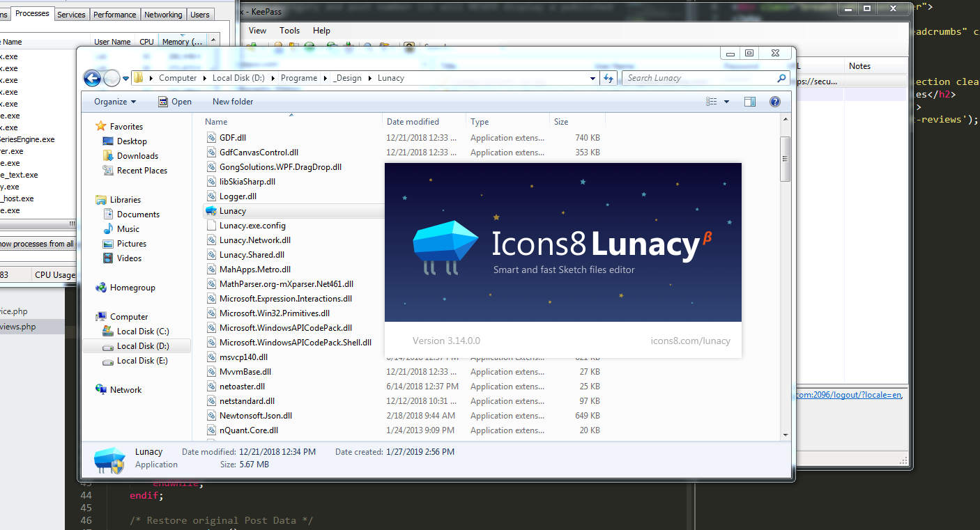Open Downloads in navigation pane

point(137,156)
